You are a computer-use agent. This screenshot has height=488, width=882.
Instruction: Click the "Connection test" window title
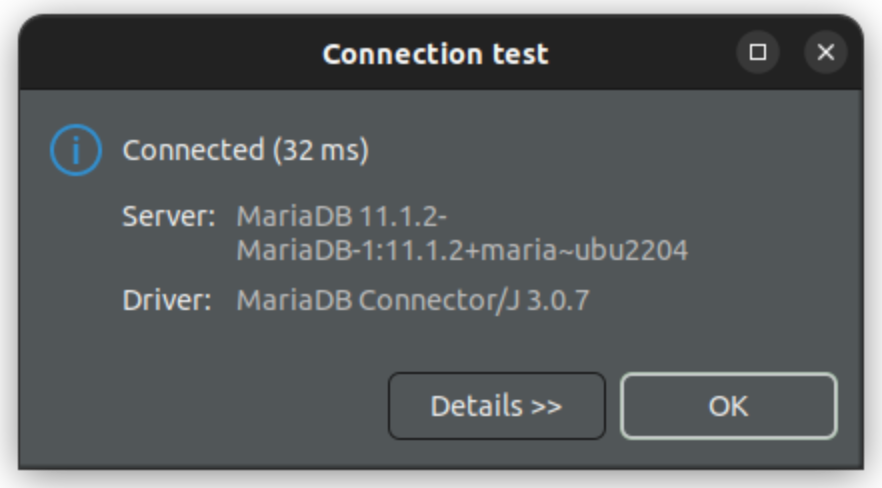pos(435,54)
